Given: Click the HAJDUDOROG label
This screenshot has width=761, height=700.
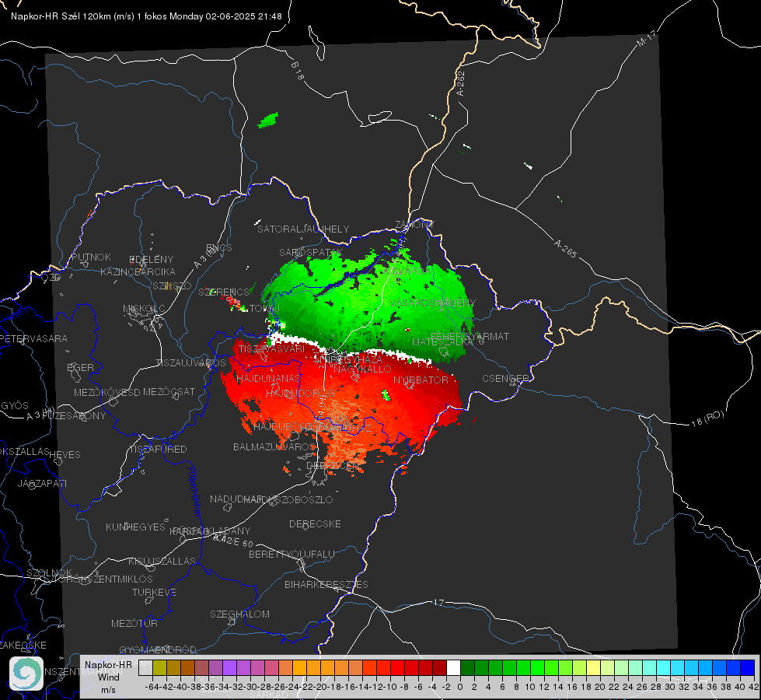Looking at the screenshot, I should (x=300, y=393).
